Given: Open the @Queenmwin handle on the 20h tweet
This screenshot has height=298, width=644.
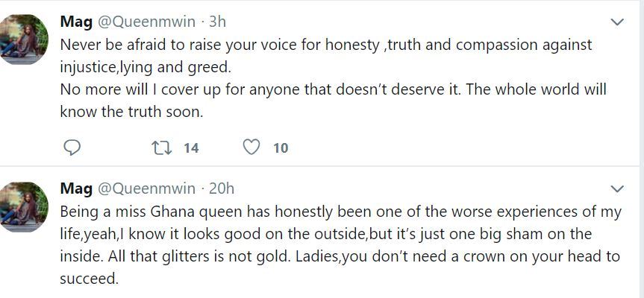Looking at the screenshot, I should [146, 188].
